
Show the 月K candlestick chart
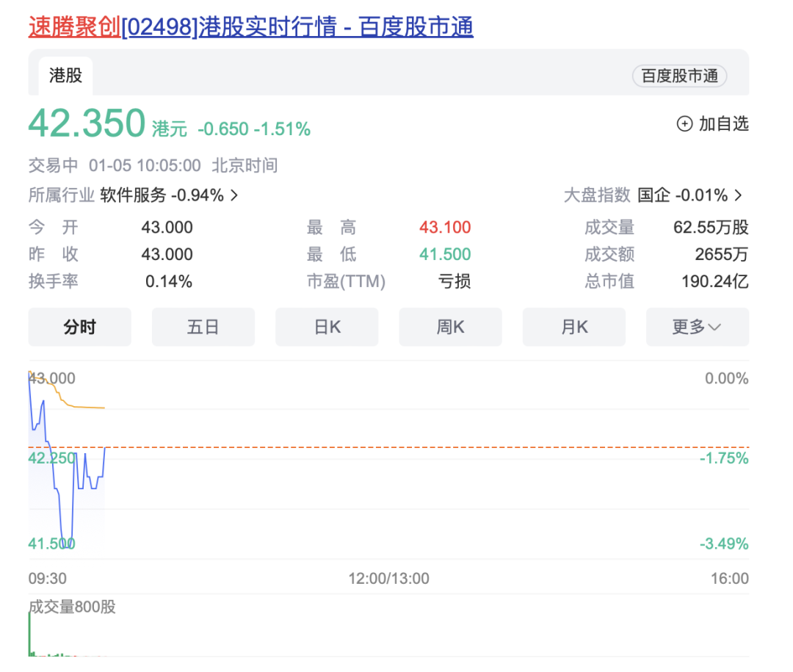(573, 327)
